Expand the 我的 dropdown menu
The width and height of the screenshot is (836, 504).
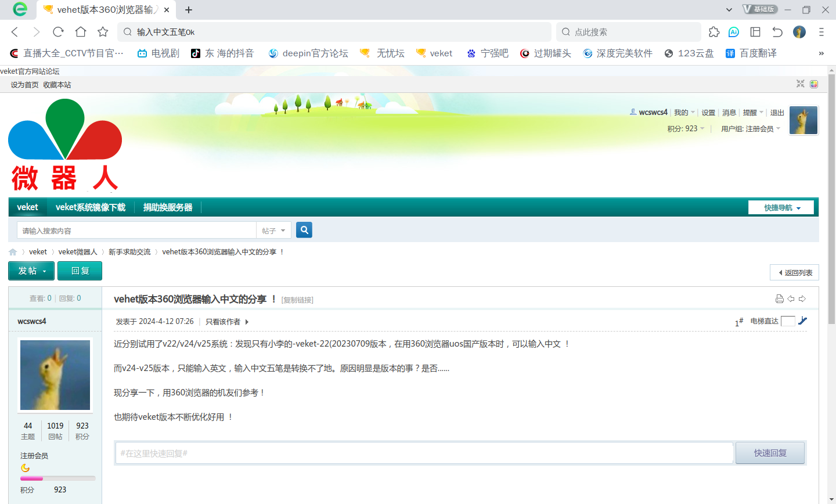tap(684, 113)
